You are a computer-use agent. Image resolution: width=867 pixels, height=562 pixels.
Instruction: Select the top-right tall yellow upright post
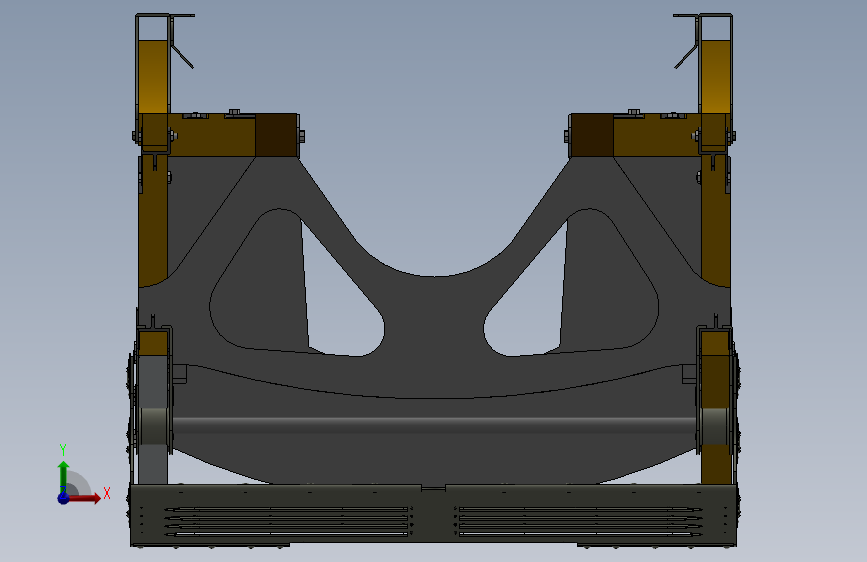click(715, 77)
